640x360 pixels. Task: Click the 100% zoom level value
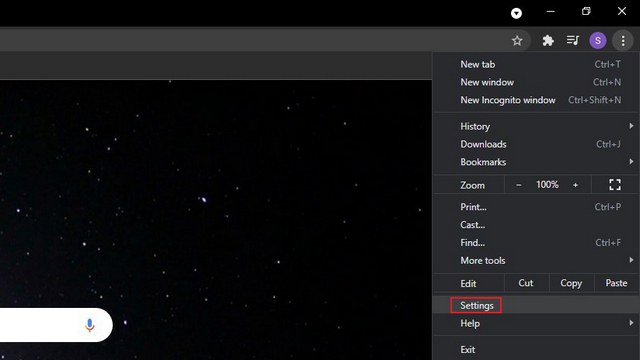coord(547,185)
